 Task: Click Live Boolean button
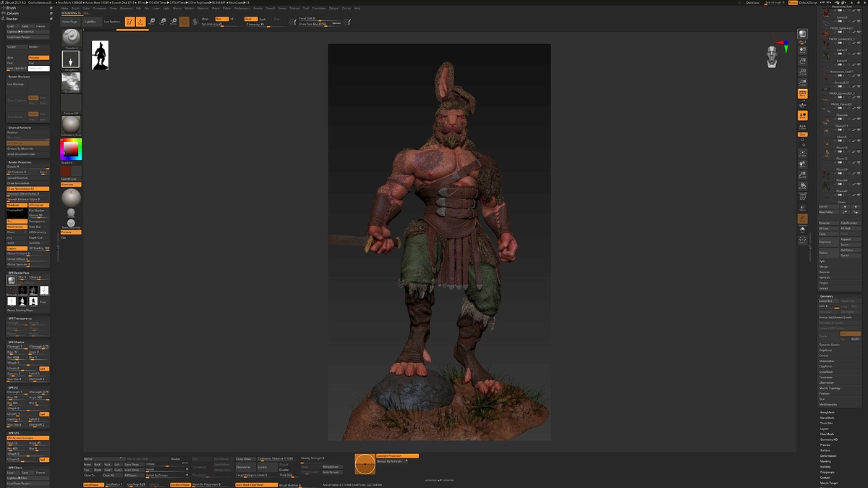[x=112, y=22]
